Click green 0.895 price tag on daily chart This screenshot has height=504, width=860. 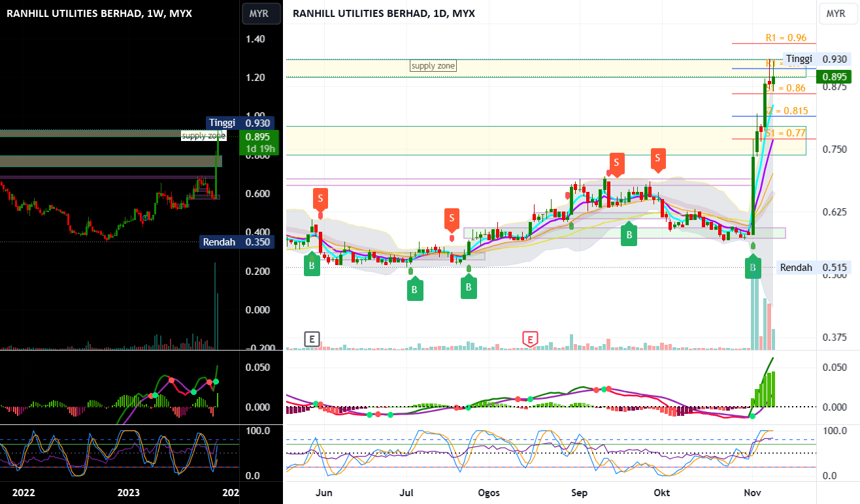click(835, 77)
